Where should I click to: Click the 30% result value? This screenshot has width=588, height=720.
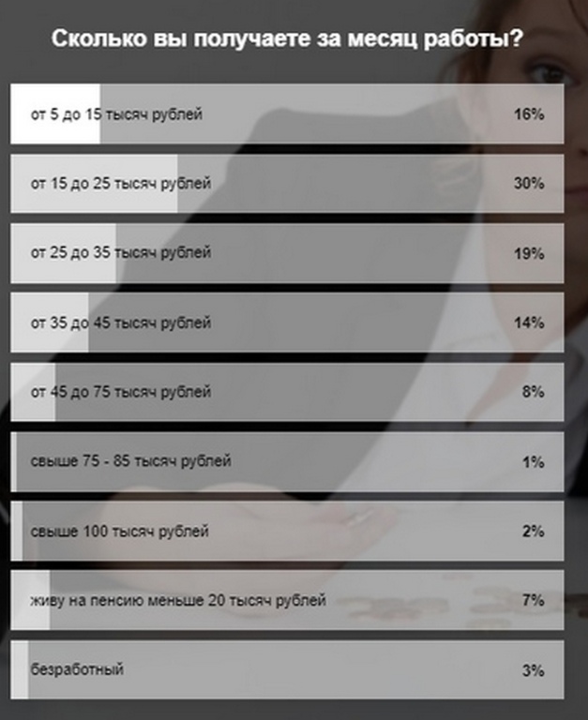click(x=529, y=184)
